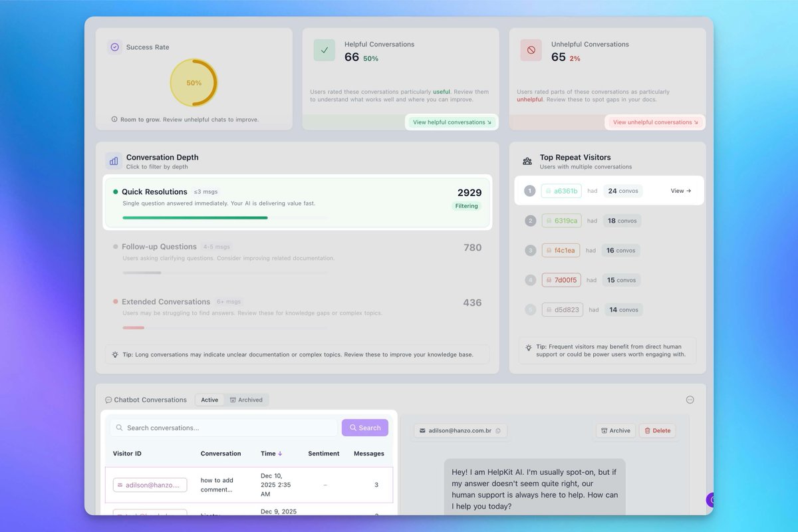The width and height of the screenshot is (798, 532).
Task: Select visitor tag f4c1ea
Action: (561, 251)
